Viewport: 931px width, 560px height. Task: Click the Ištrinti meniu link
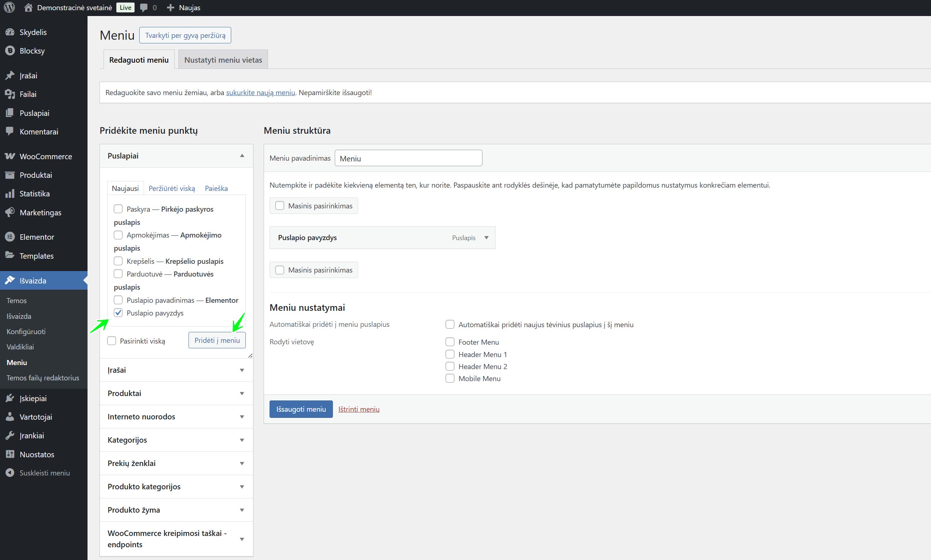(359, 409)
